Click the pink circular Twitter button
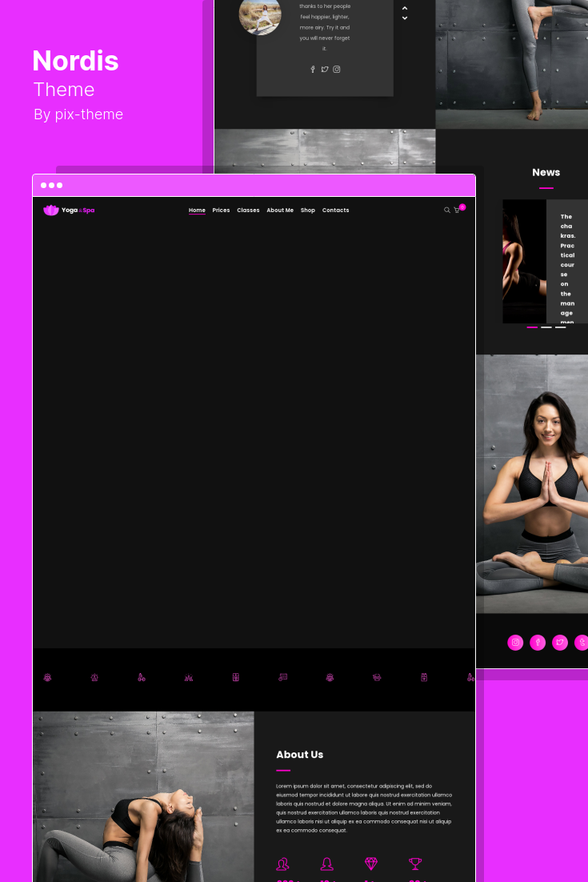588x882 pixels. click(x=560, y=643)
